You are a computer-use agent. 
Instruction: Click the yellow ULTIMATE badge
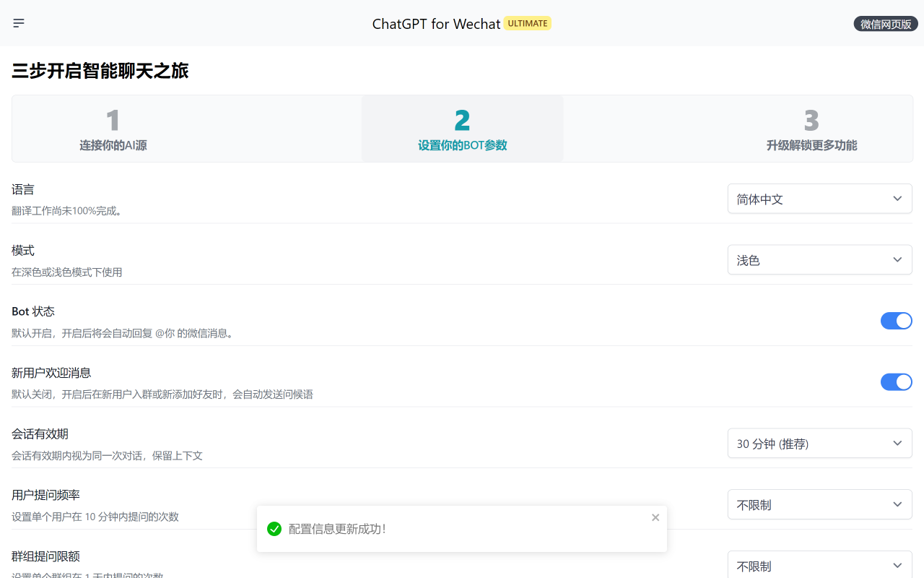pyautogui.click(x=527, y=22)
